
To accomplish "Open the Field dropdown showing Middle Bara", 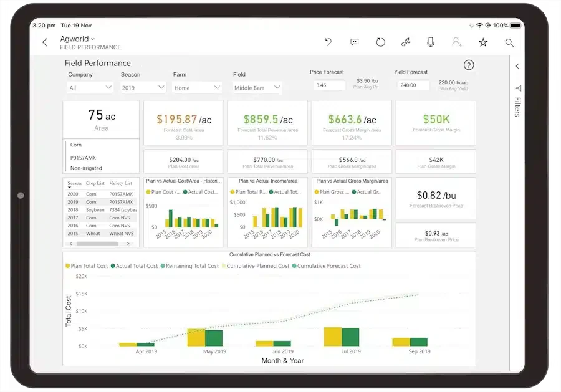I will (x=257, y=88).
